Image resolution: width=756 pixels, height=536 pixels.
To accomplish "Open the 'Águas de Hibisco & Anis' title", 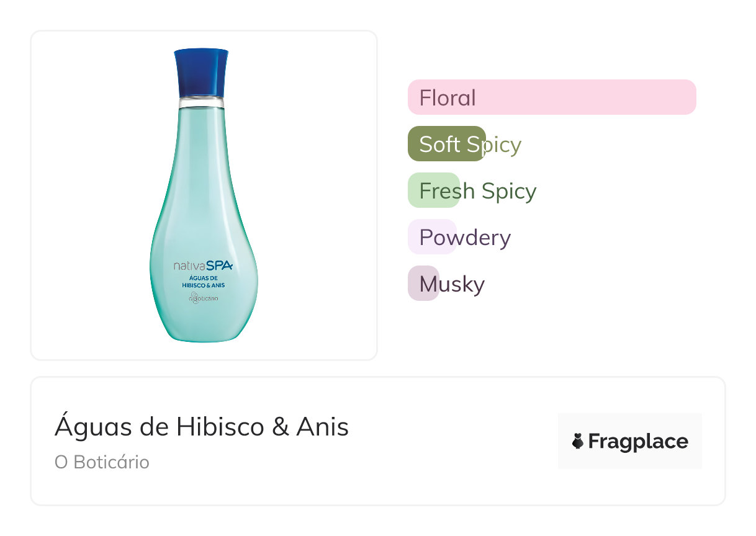I will click(202, 427).
